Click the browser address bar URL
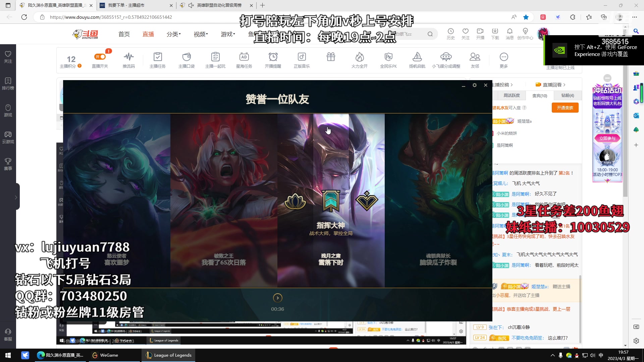This screenshot has height=362, width=644. click(111, 17)
